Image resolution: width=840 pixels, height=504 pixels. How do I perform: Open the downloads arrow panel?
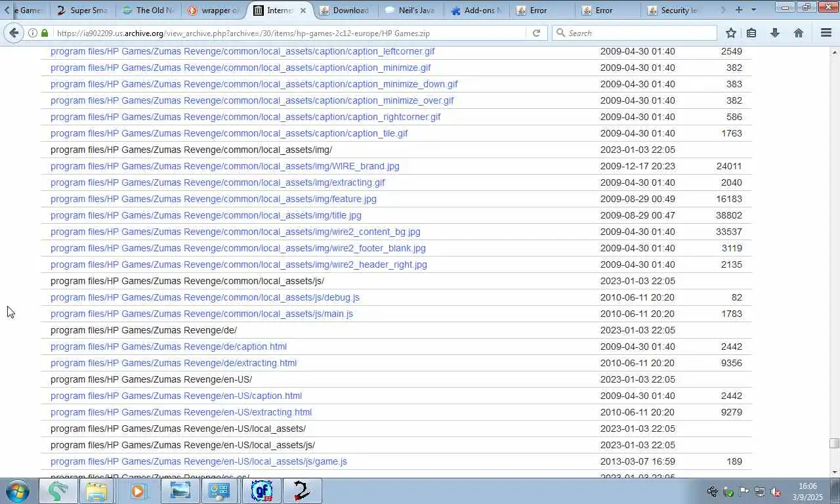[x=775, y=33]
